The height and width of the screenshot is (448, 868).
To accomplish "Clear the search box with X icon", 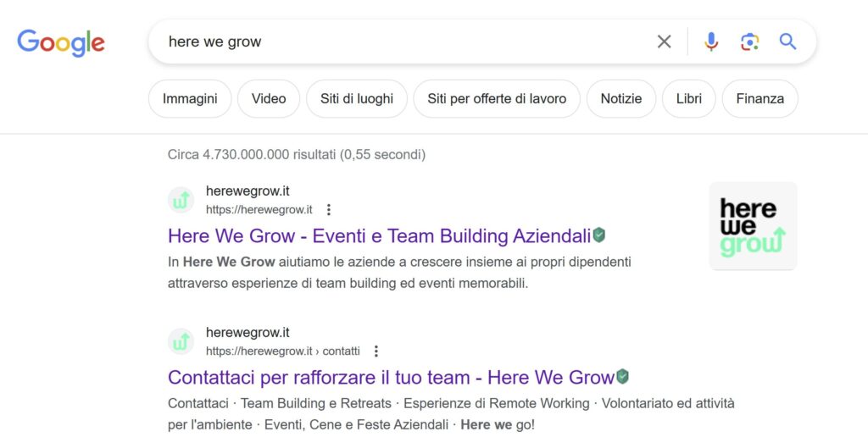I will pos(664,41).
